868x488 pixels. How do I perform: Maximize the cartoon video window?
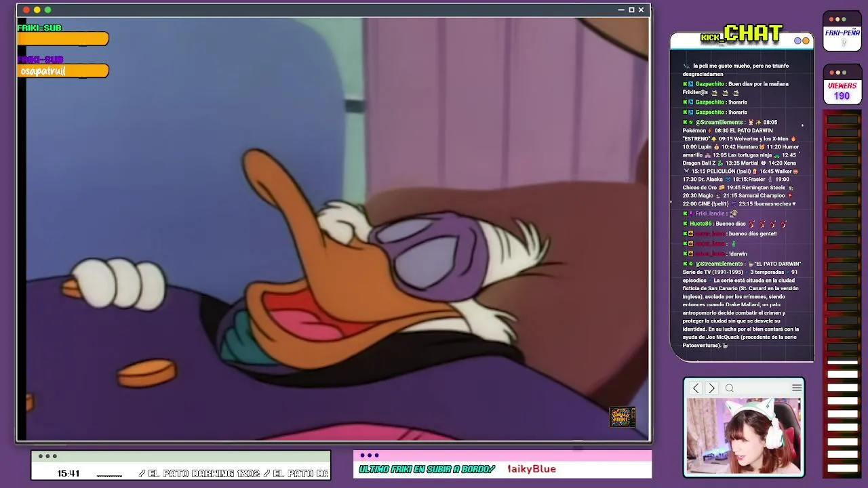click(x=631, y=10)
